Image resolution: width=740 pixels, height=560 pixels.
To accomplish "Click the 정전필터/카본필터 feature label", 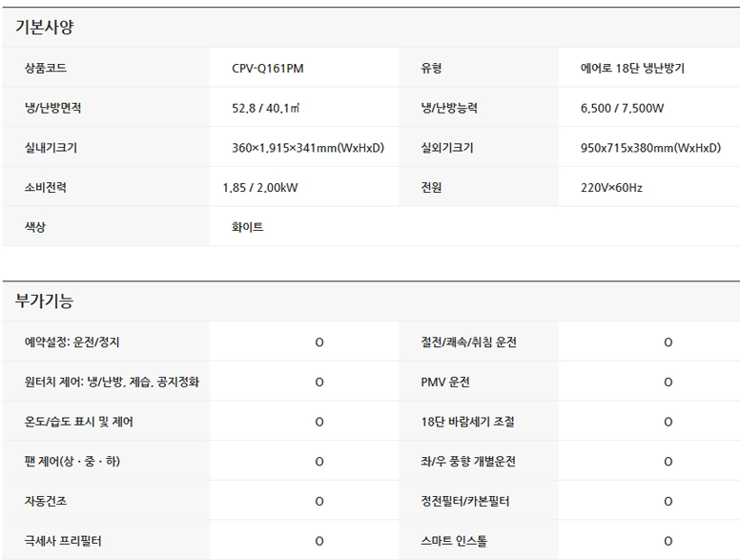I will [x=464, y=501].
